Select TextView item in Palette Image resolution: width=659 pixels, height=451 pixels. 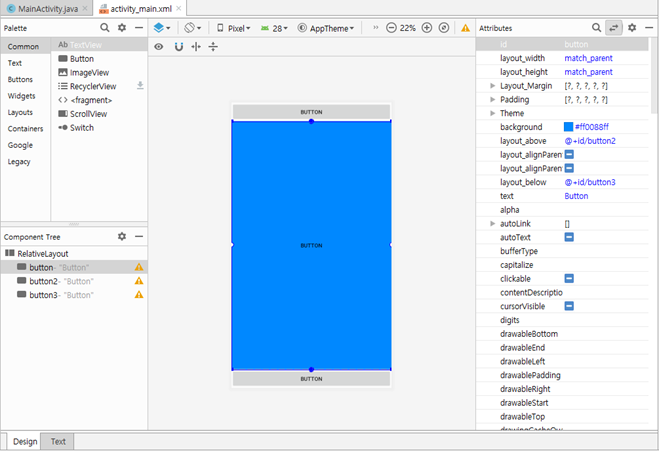point(99,45)
